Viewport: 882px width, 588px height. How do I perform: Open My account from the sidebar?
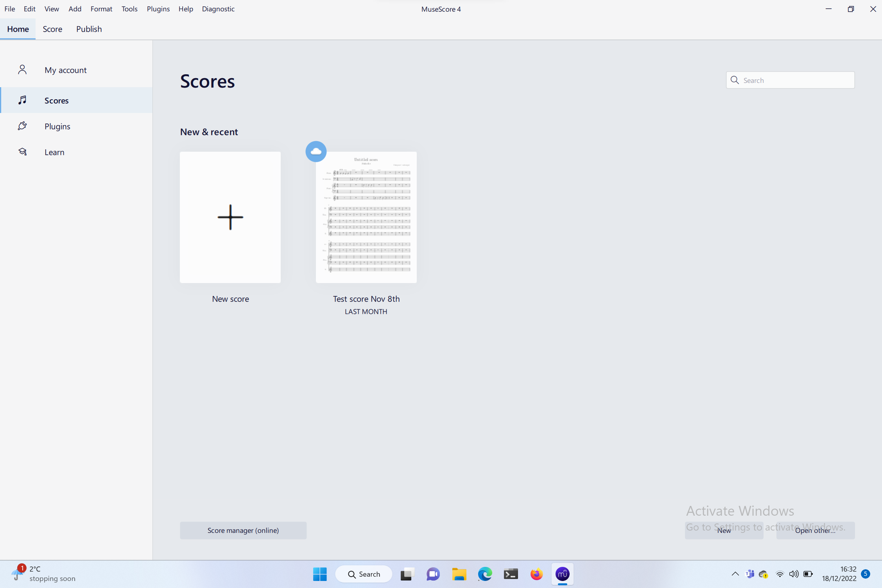click(65, 70)
